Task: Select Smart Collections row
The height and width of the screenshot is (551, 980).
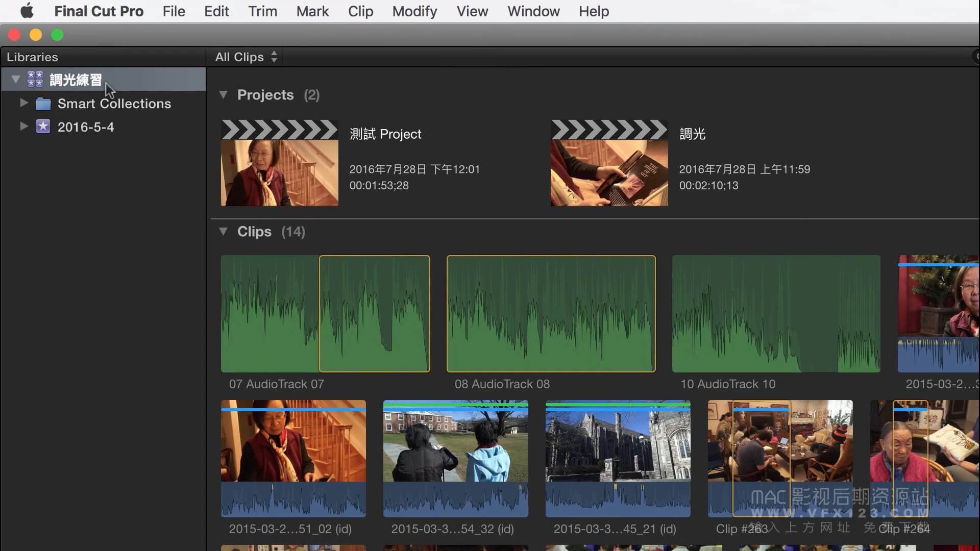Action: tap(103, 104)
